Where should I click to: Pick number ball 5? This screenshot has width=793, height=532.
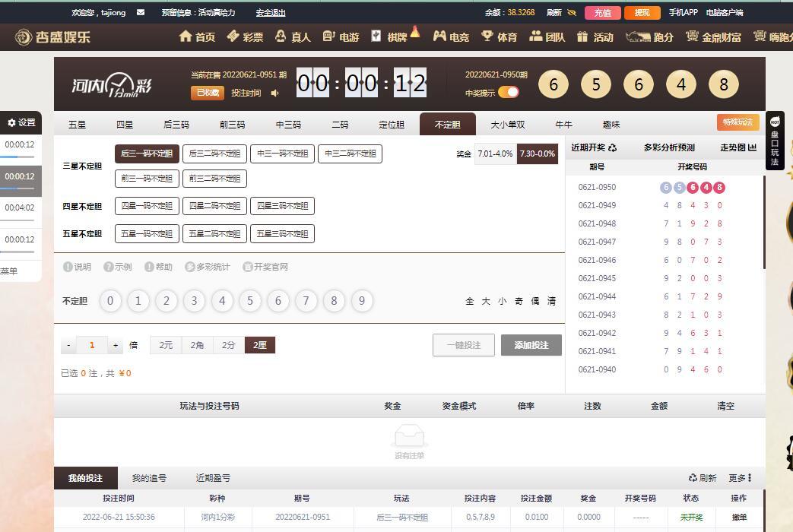tap(250, 301)
